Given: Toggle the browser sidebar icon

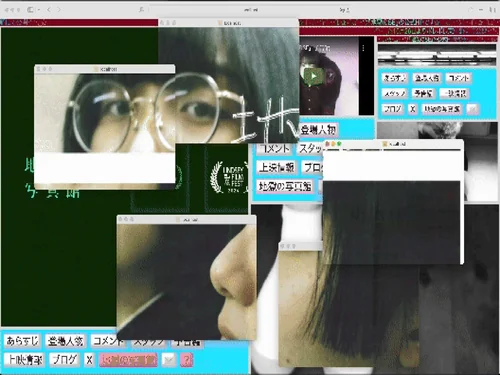Looking at the screenshot, I should [30, 10].
